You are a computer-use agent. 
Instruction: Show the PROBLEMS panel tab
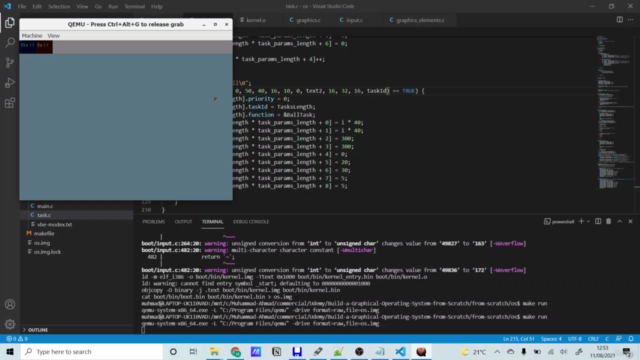coord(153,222)
